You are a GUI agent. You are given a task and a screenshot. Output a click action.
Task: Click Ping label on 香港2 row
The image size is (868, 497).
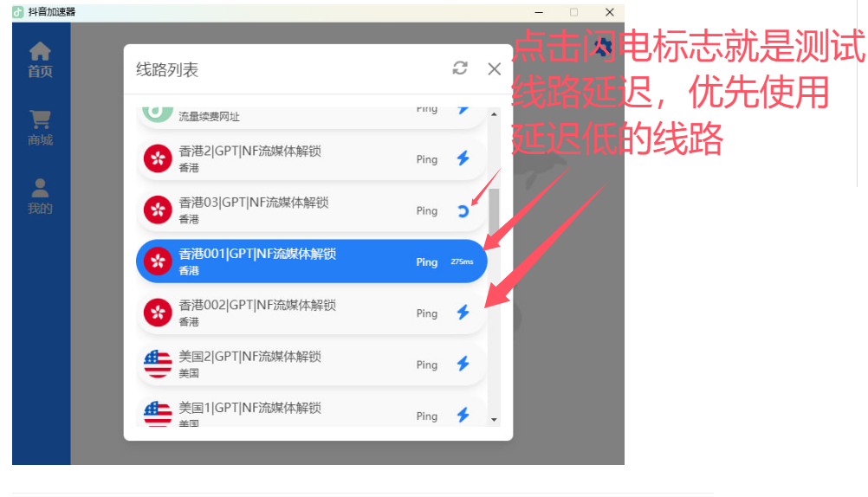(x=427, y=159)
